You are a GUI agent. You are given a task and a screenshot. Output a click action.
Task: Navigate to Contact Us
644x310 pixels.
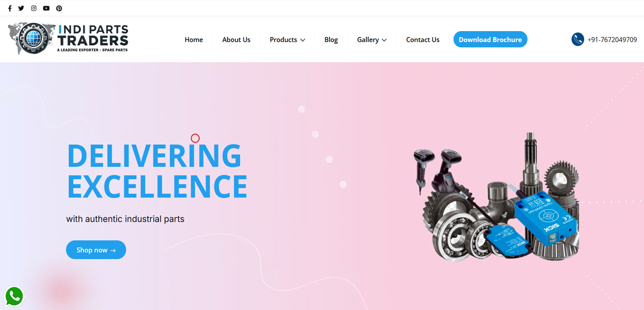click(x=422, y=40)
